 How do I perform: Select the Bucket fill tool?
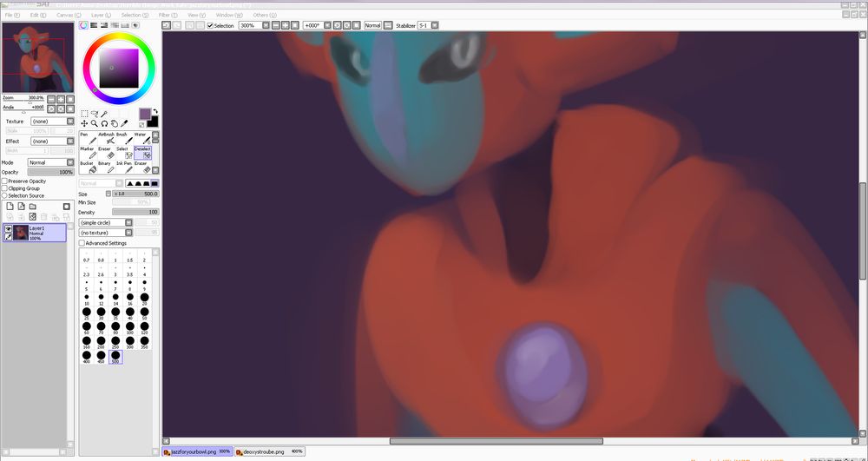[x=87, y=168]
